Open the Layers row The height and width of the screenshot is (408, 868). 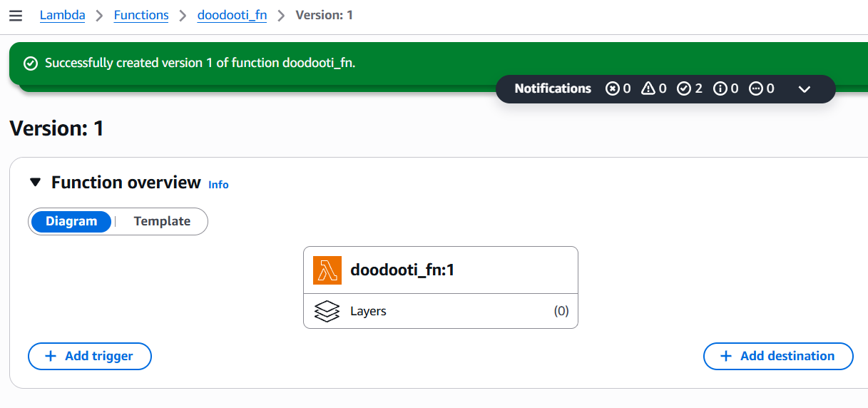(441, 311)
